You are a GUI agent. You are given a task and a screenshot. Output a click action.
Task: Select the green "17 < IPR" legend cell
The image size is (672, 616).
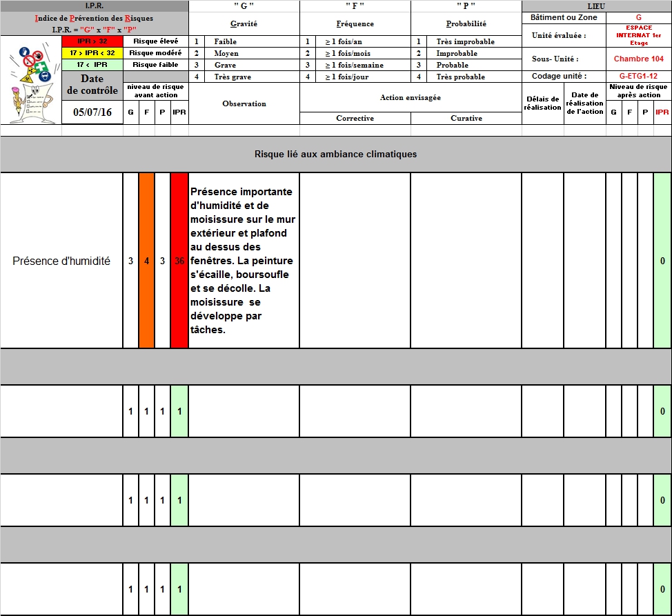click(92, 65)
